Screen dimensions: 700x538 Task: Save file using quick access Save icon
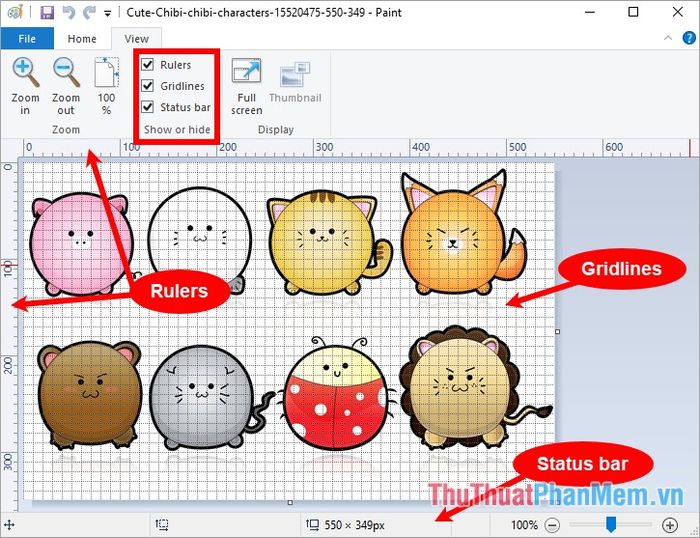point(47,12)
